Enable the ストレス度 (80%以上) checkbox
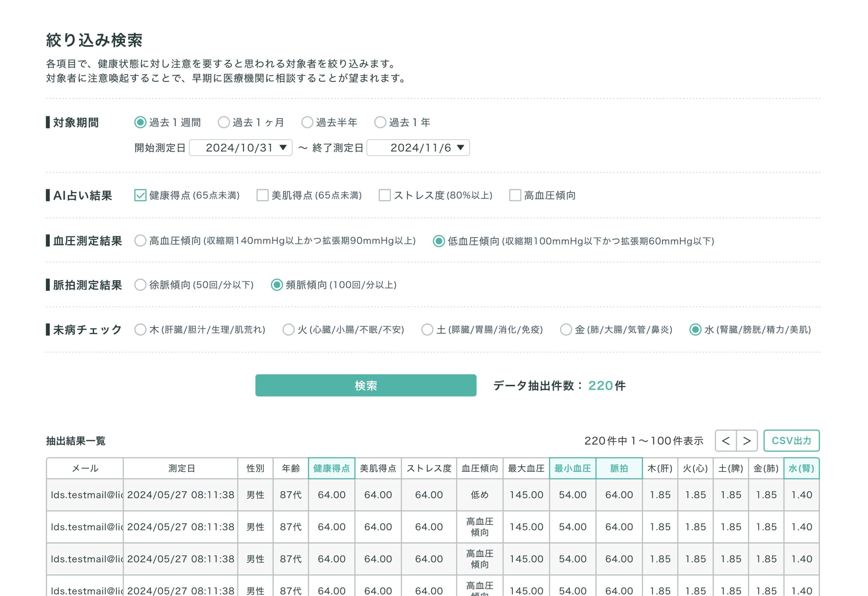Viewport: 868px width, 596px height. [384, 195]
